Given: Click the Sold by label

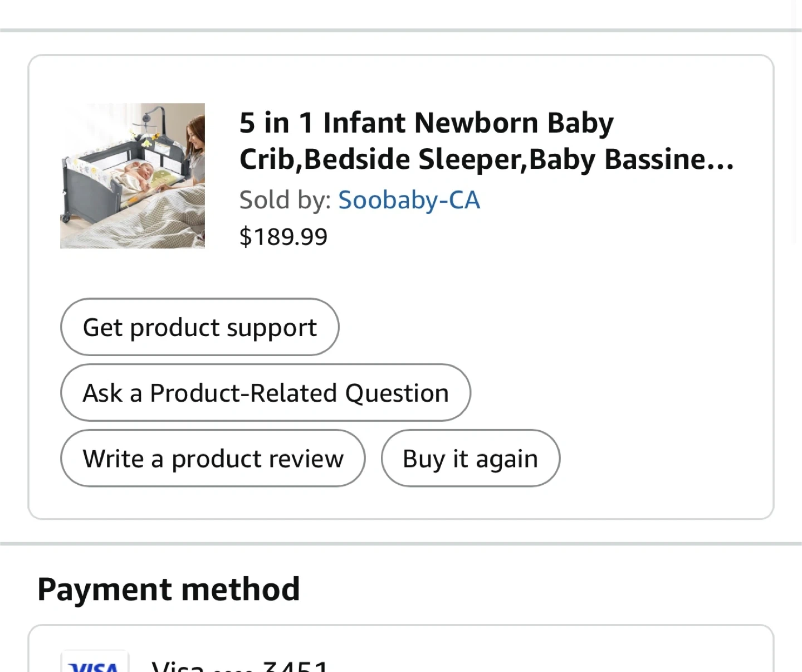Looking at the screenshot, I should click(x=285, y=200).
